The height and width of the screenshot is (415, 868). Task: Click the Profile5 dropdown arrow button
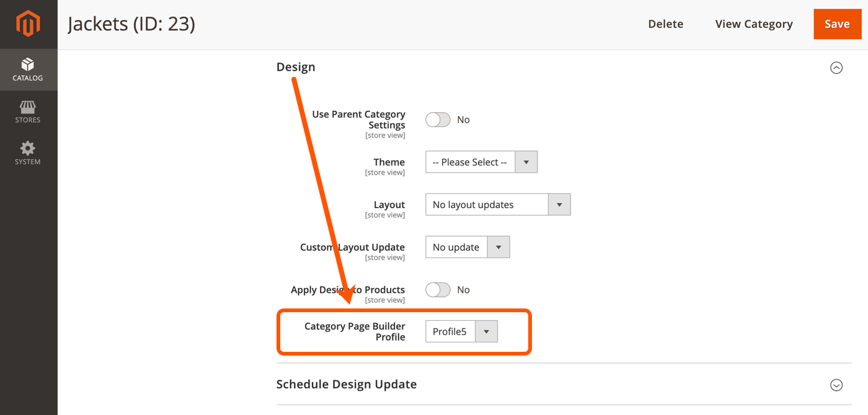click(486, 331)
